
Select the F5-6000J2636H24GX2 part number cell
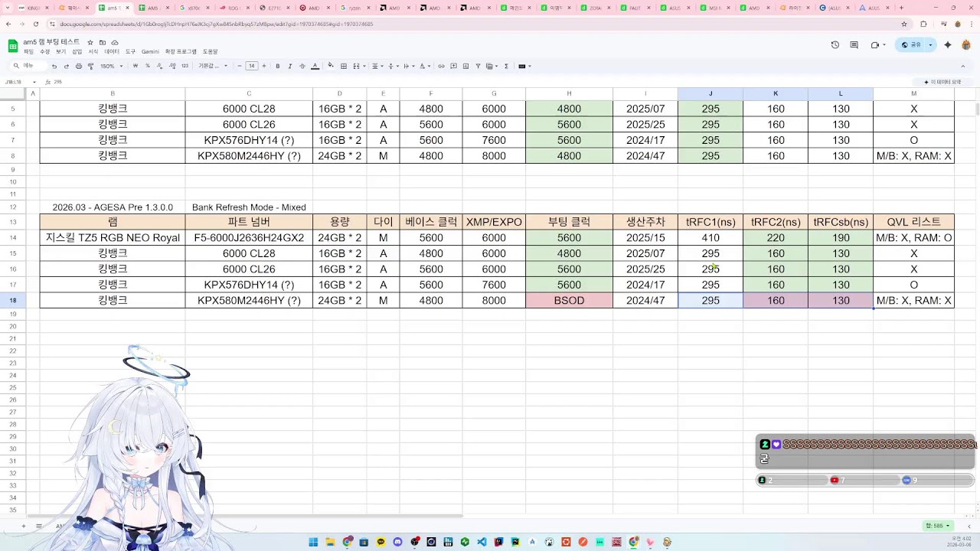pos(249,238)
